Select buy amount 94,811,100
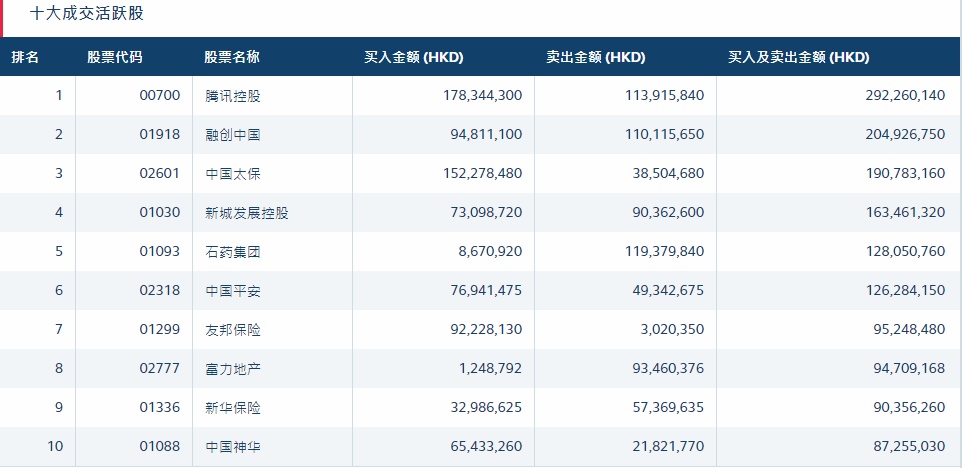The height and width of the screenshot is (468, 962). [487, 134]
